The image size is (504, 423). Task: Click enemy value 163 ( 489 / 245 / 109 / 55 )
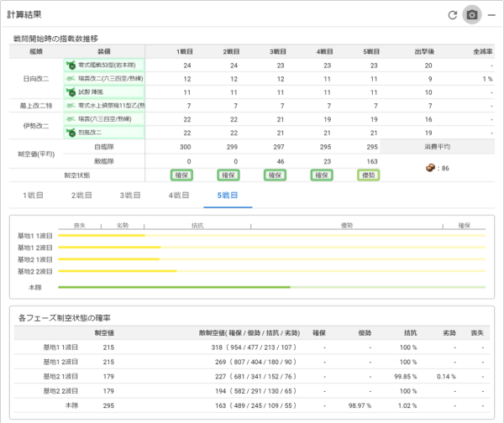(256, 405)
